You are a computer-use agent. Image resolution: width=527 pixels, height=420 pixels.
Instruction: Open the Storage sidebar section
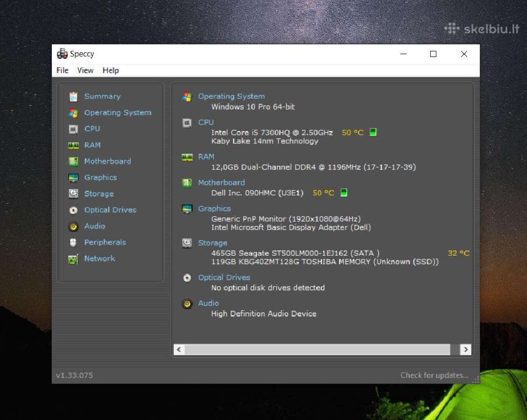coord(99,194)
